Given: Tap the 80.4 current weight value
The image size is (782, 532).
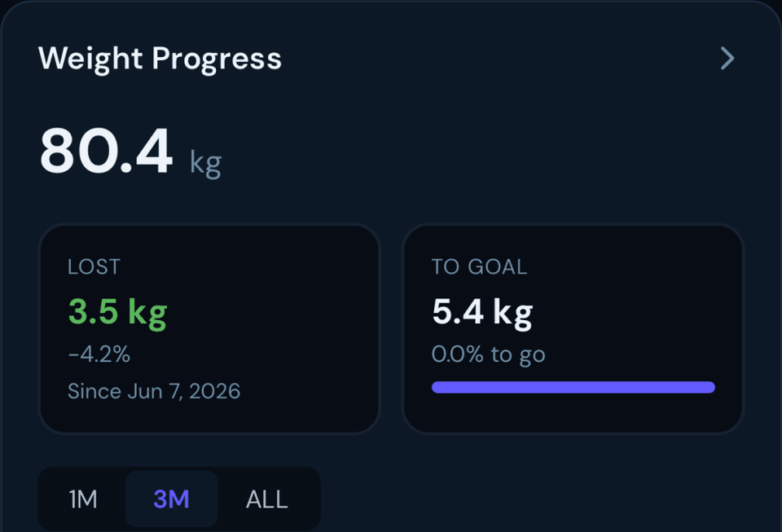Looking at the screenshot, I should click(x=106, y=150).
